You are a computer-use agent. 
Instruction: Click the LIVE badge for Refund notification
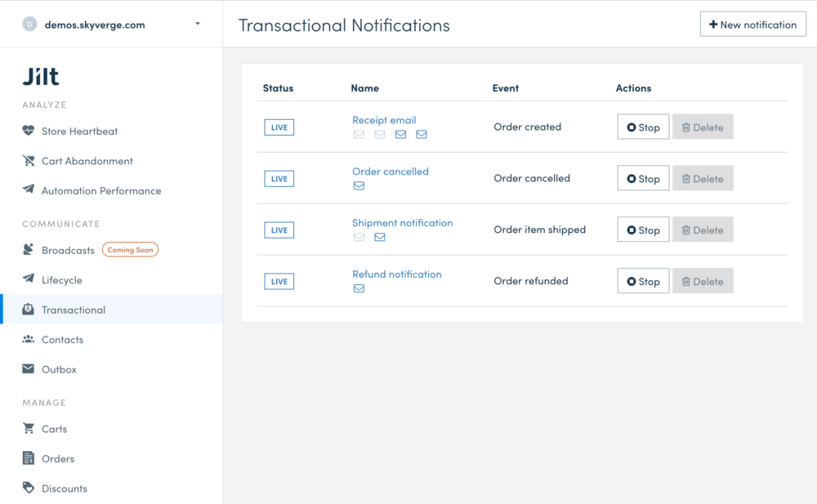point(279,282)
